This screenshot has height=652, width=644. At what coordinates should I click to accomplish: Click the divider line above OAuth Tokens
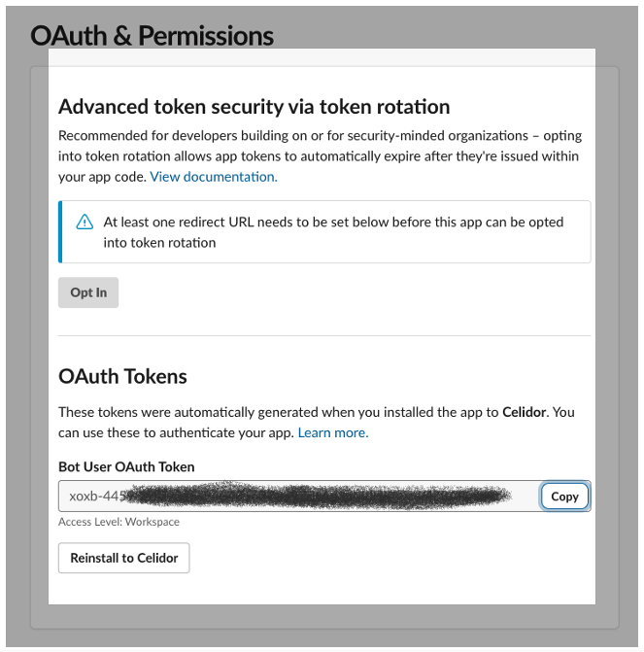pyautogui.click(x=324, y=335)
